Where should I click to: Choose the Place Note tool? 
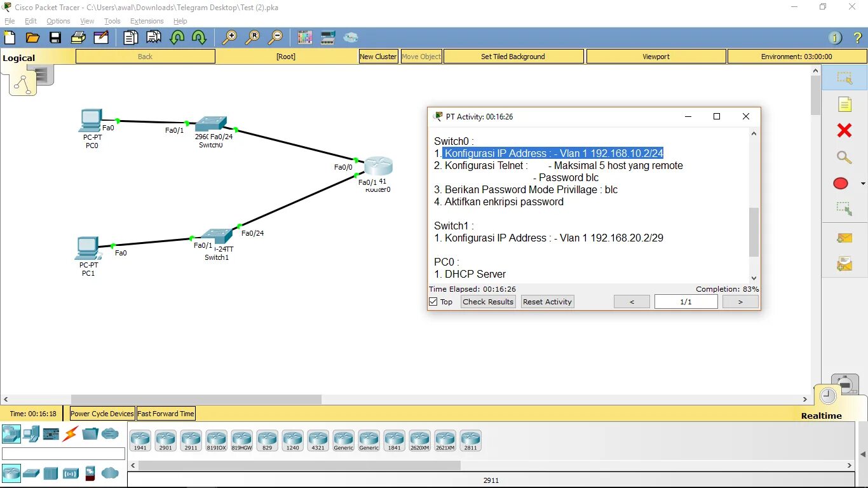[844, 104]
